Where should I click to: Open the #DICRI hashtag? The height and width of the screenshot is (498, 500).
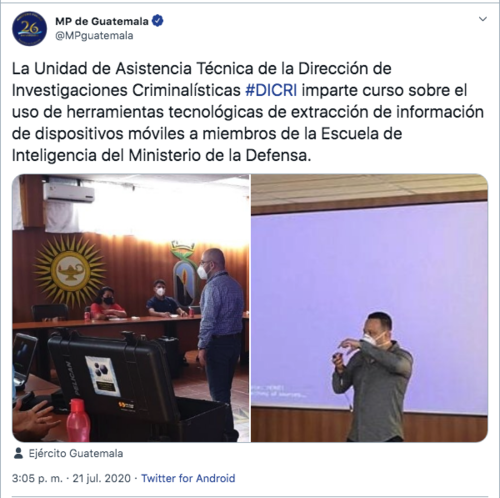[271, 90]
